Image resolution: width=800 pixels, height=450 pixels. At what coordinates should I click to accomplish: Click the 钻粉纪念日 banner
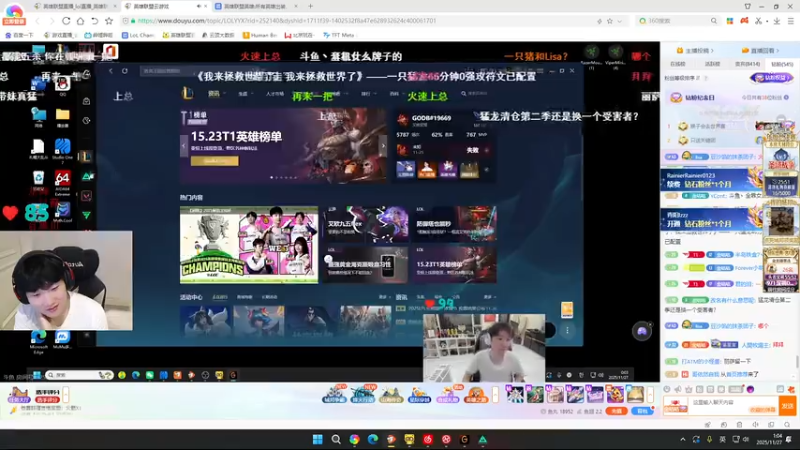coord(730,97)
